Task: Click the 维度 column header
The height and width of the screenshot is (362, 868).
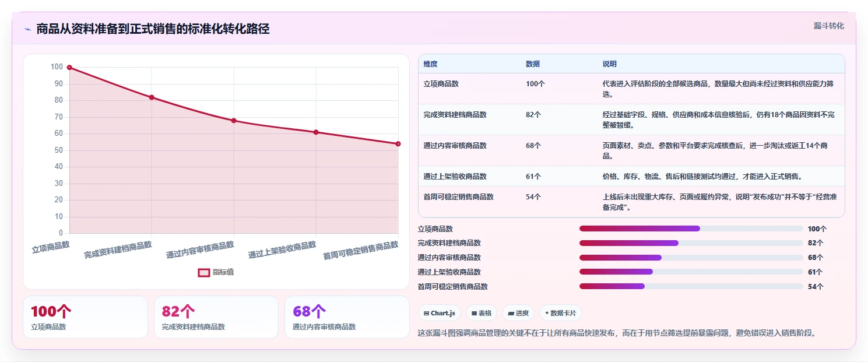Action: (x=430, y=64)
